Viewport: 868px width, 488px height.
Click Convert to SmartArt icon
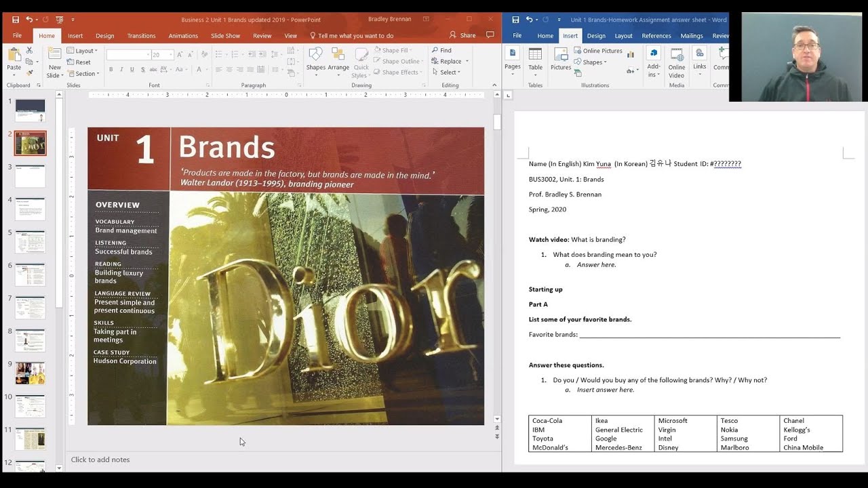290,72
